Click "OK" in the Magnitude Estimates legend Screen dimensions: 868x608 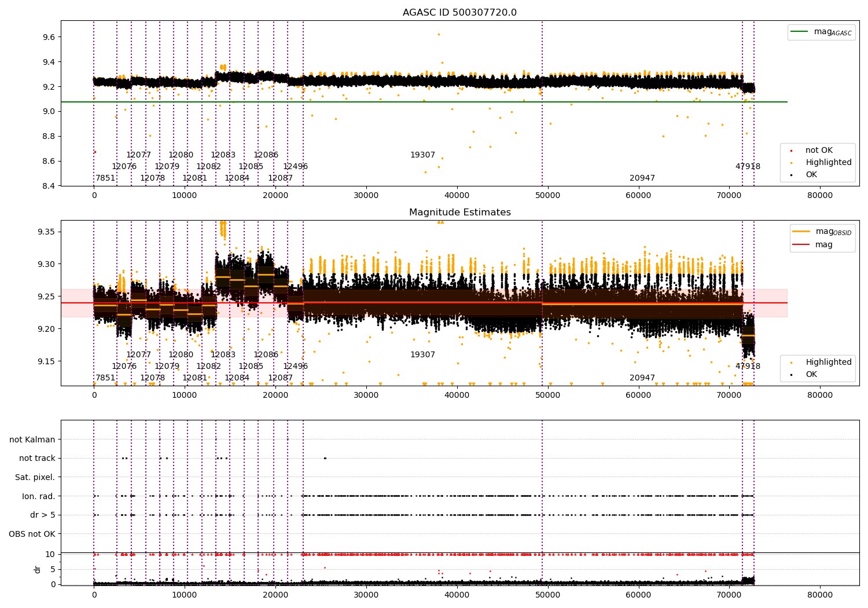811,375
